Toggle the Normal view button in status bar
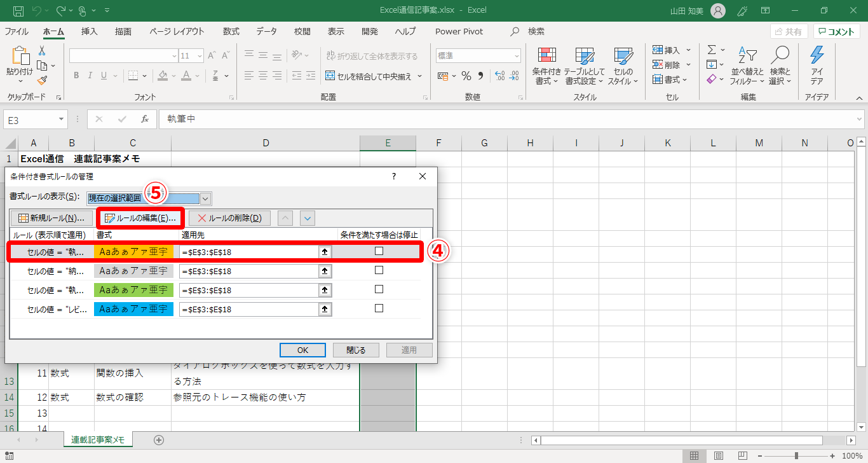The image size is (868, 463). 695,456
